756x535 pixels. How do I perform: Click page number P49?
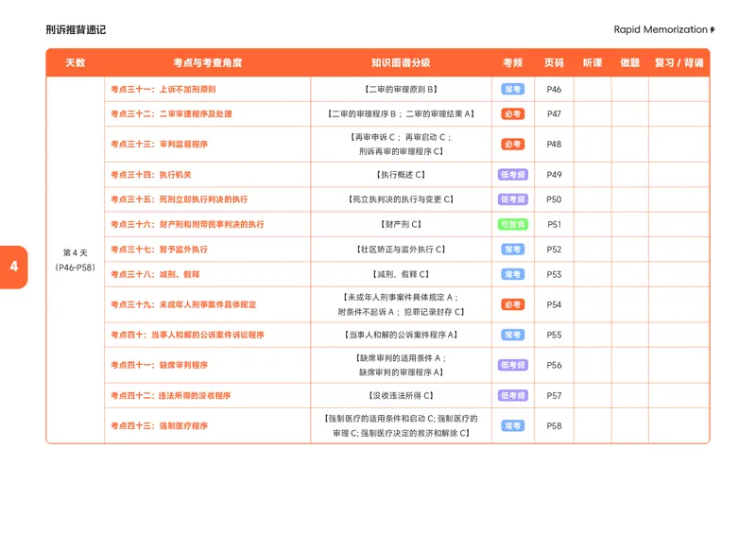554,175
